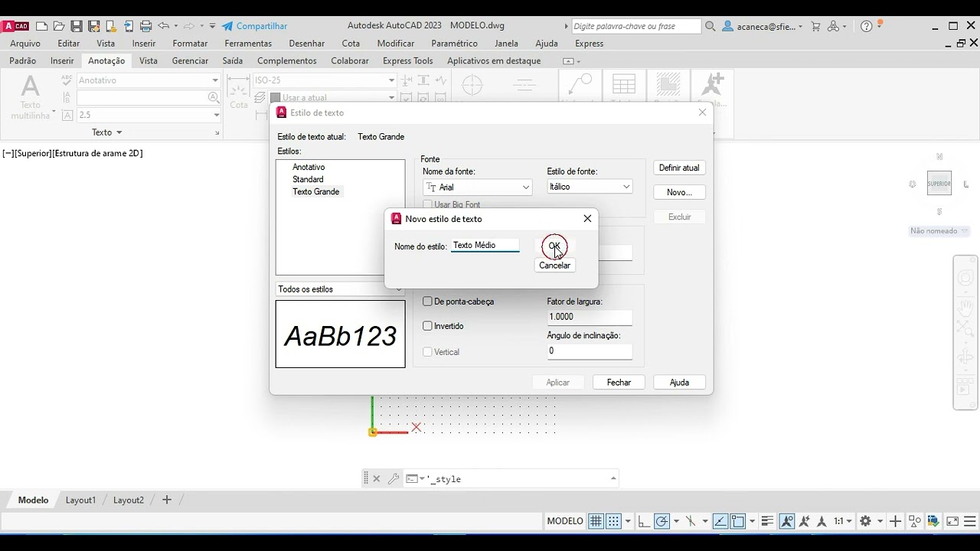
Task: Click the Compartilhar share button
Action: [x=255, y=26]
